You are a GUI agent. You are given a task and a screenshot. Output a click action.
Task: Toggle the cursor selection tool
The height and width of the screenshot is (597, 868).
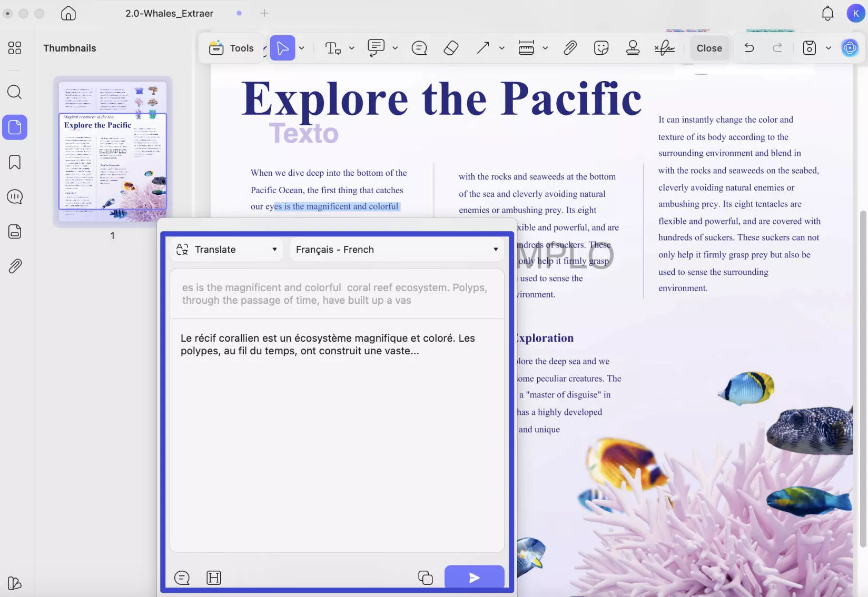pos(282,48)
